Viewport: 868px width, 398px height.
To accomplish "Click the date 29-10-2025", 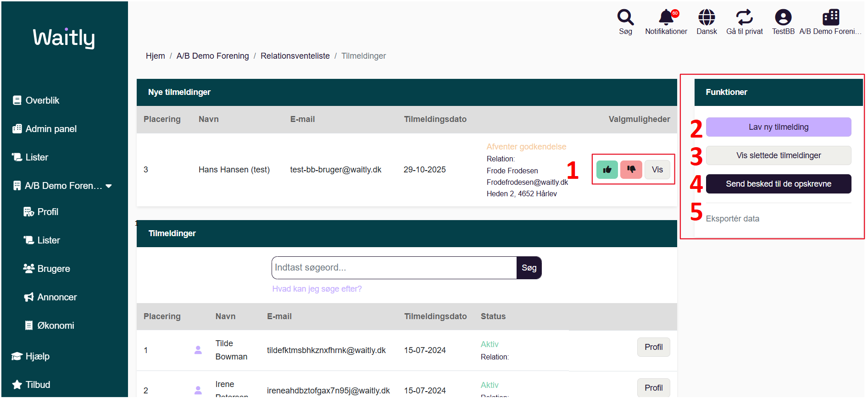I will [425, 170].
